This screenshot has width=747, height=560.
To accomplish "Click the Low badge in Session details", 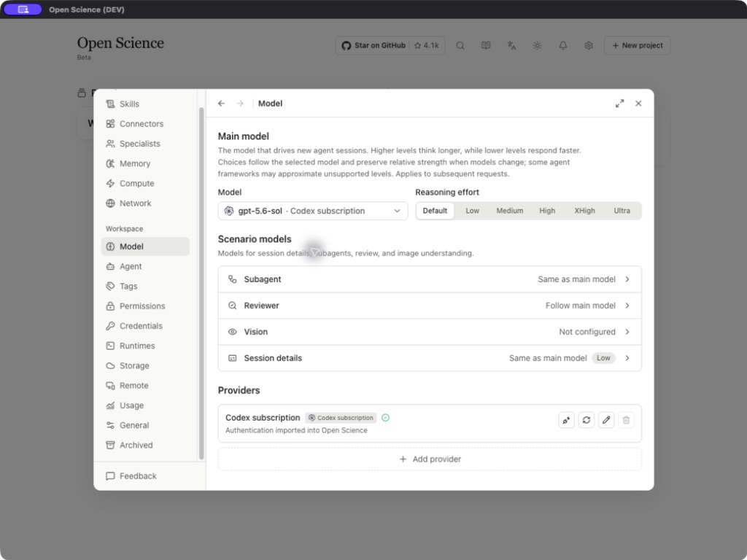I will 603,358.
